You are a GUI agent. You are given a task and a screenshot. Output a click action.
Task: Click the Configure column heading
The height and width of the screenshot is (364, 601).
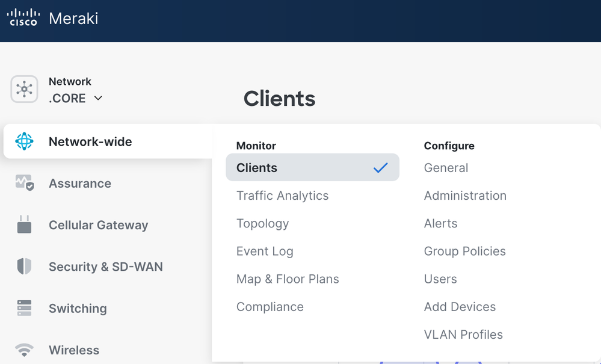[x=449, y=146]
